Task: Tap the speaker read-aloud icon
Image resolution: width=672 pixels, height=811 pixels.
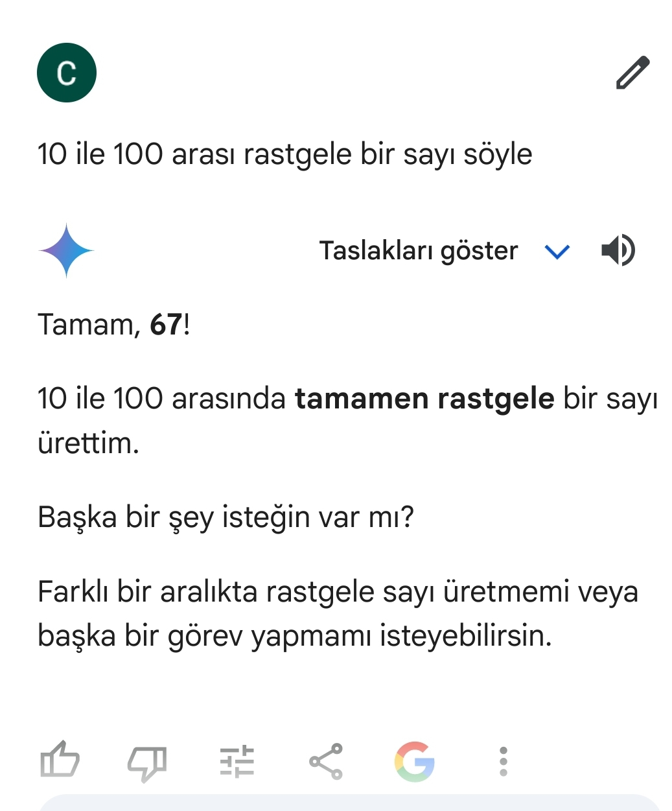Action: pyautogui.click(x=618, y=250)
